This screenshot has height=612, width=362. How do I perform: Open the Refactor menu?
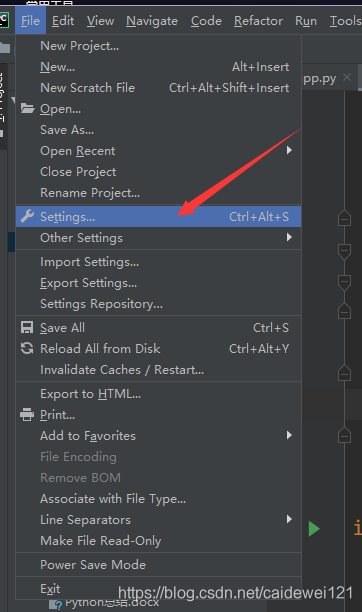[258, 21]
